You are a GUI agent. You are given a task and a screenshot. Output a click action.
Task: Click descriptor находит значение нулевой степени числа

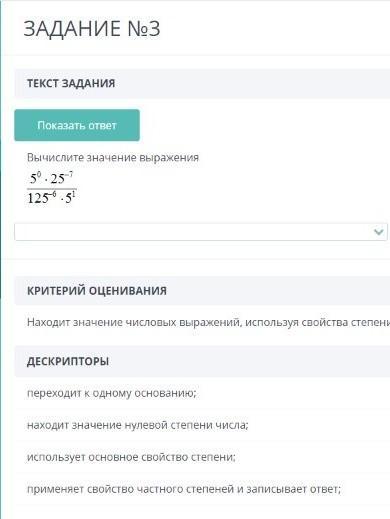[138, 425]
